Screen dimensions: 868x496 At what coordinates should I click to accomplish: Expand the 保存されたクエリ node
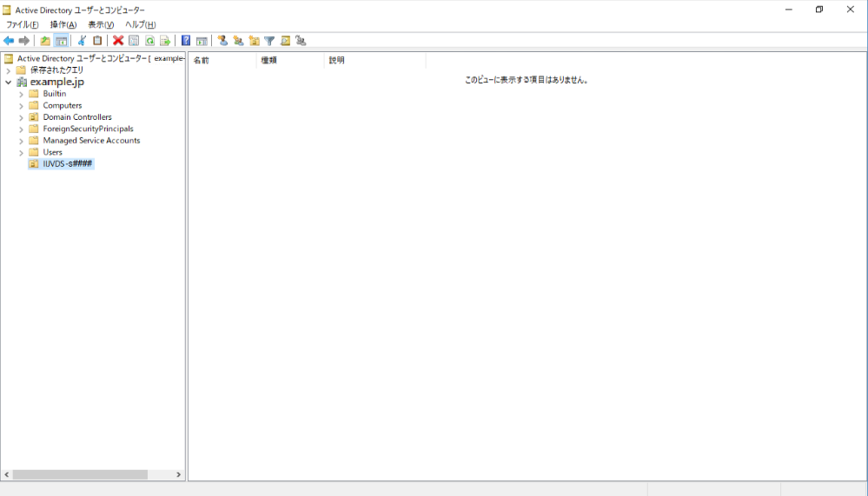(x=9, y=70)
